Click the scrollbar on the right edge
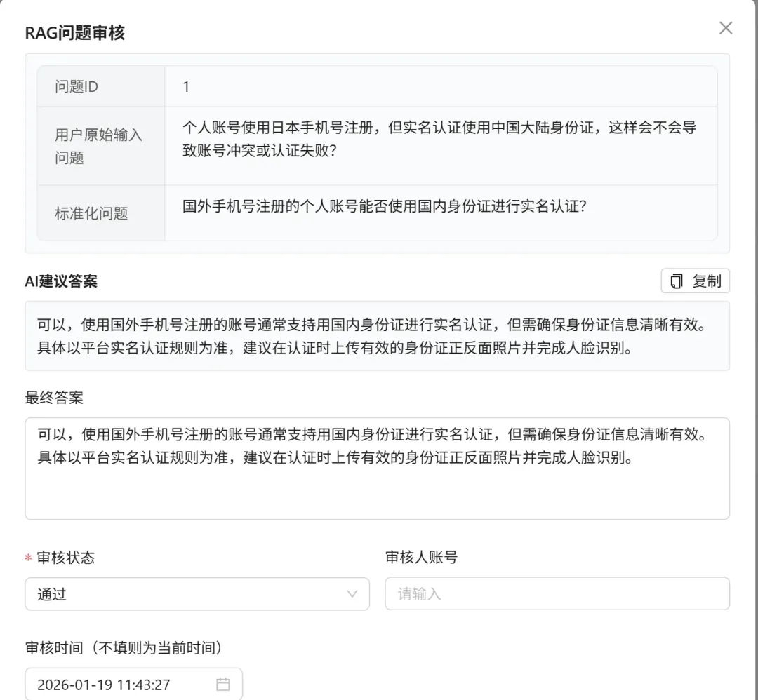This screenshot has width=758, height=700. [753, 281]
